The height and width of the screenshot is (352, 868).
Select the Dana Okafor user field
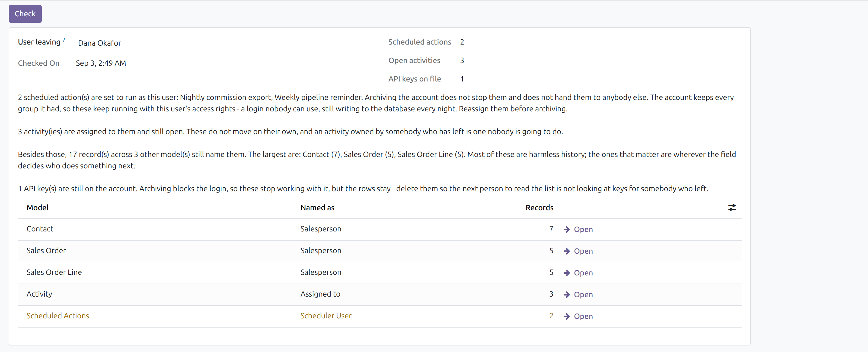click(99, 43)
